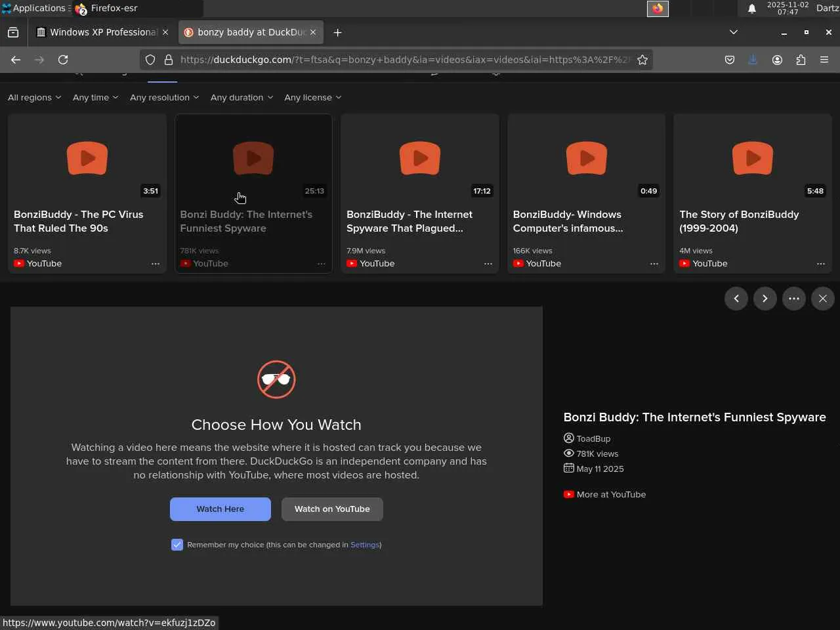Open the More at YouTube link

tap(604, 495)
